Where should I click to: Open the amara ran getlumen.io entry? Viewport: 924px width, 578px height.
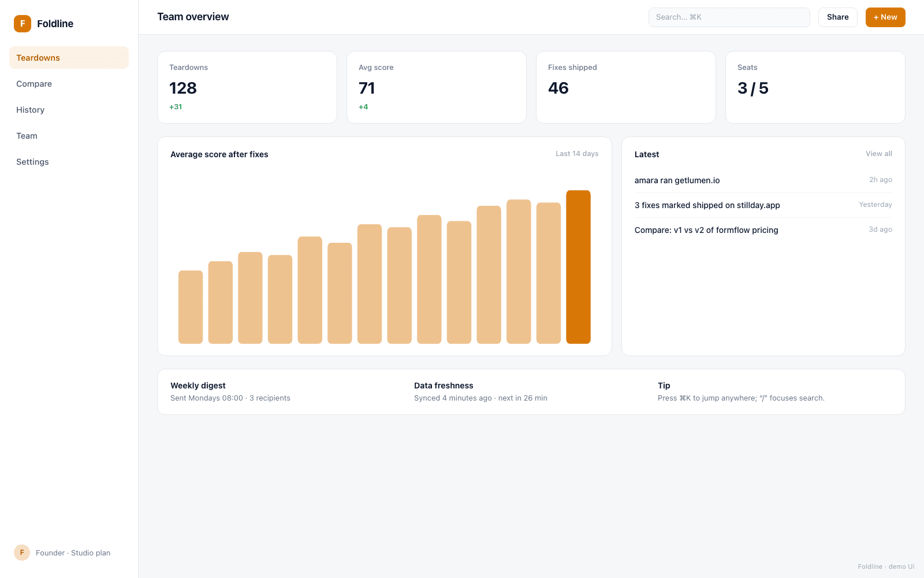tap(763, 180)
